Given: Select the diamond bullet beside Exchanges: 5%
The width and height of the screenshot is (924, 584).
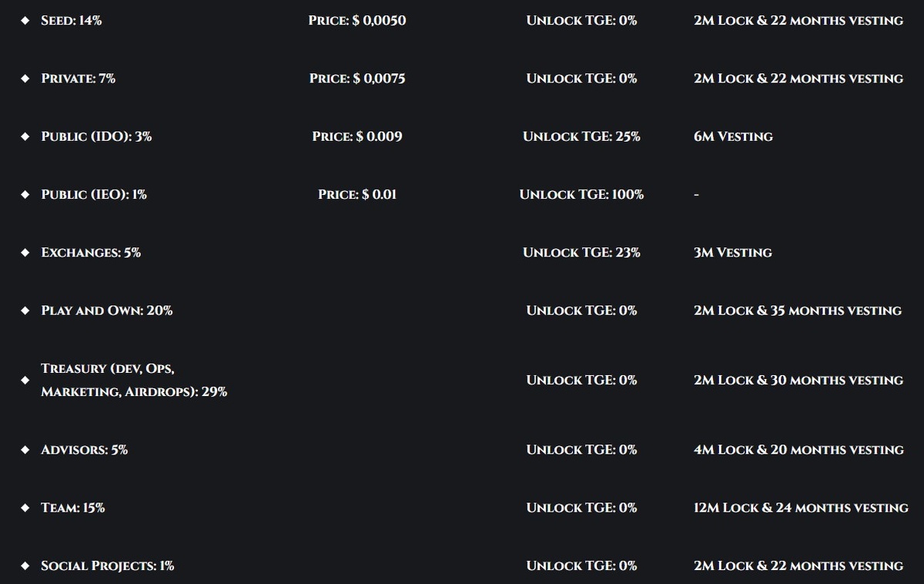Looking at the screenshot, I should (x=25, y=253).
